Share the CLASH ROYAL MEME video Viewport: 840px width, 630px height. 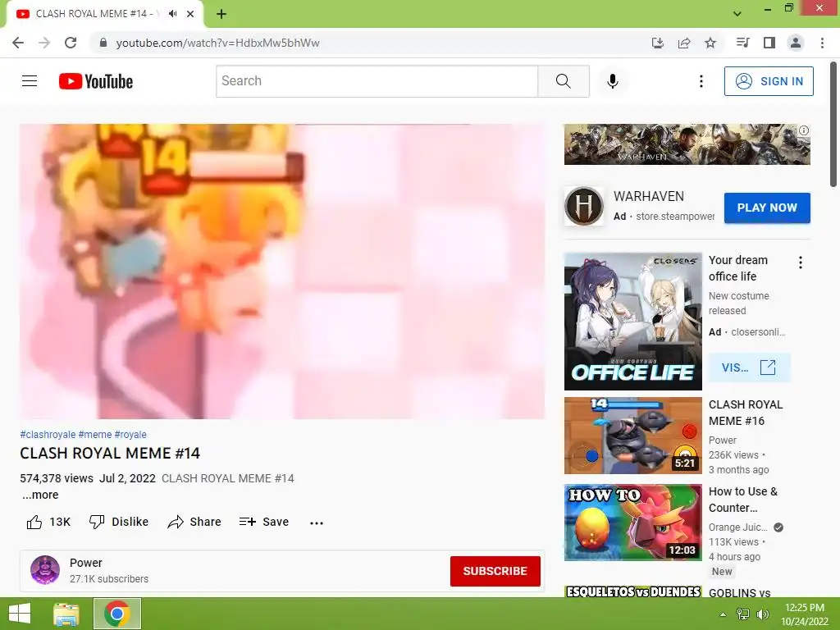(x=194, y=522)
